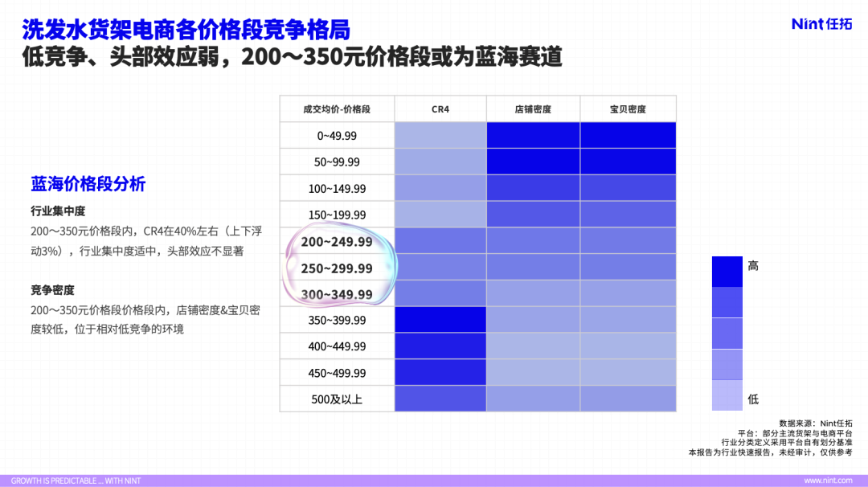Click the subtitle starting with 低竞争、头部效应弱
868x487 pixels.
(293, 56)
